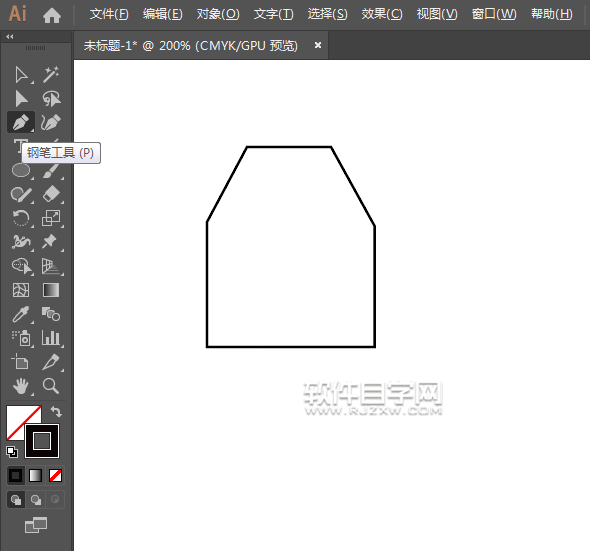Enable Draw Behind mode
The width and height of the screenshot is (590, 551).
[36, 500]
